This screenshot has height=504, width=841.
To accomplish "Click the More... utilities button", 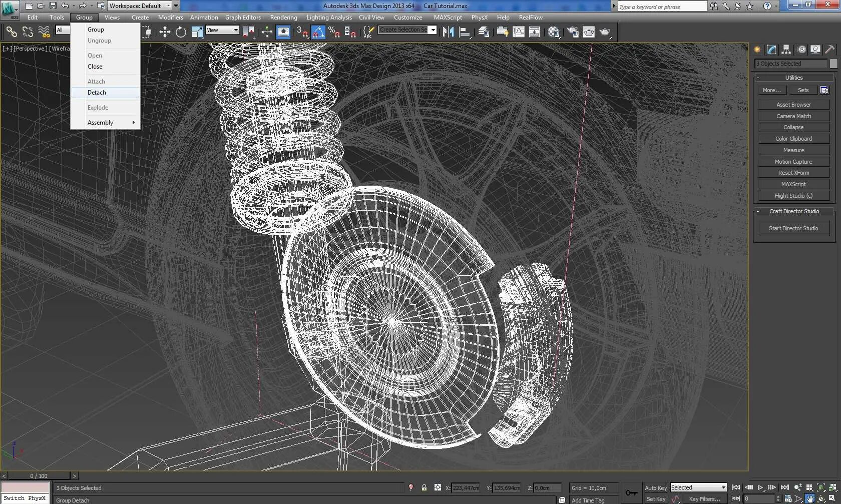I will [772, 90].
